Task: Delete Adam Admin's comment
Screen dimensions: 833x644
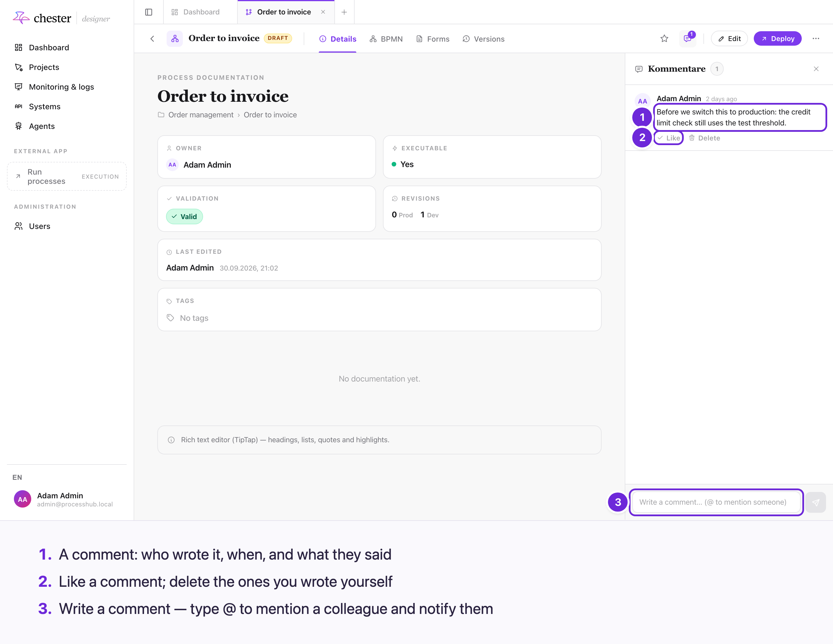Action: click(x=705, y=138)
